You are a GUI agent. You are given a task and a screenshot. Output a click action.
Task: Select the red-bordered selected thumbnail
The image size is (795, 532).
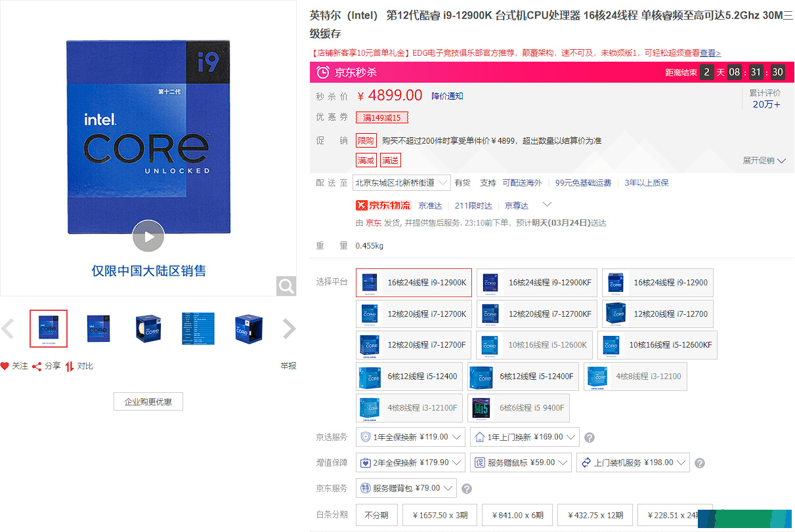pyautogui.click(x=49, y=329)
